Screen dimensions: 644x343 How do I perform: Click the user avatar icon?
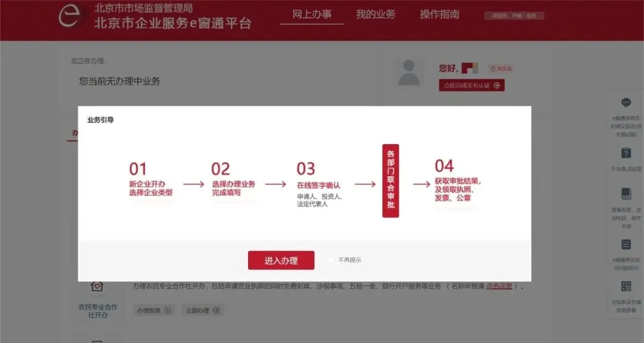(x=408, y=73)
